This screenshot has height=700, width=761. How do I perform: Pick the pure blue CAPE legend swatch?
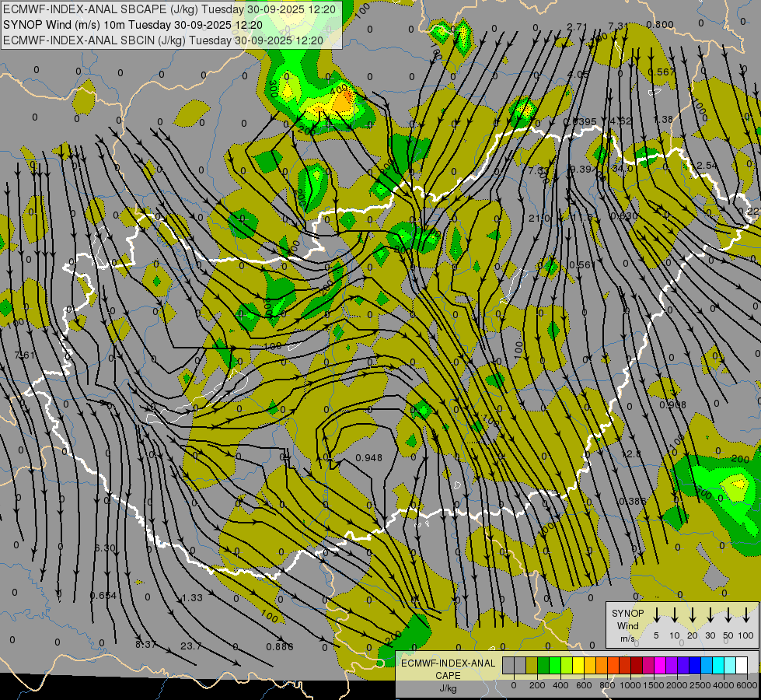click(x=695, y=665)
